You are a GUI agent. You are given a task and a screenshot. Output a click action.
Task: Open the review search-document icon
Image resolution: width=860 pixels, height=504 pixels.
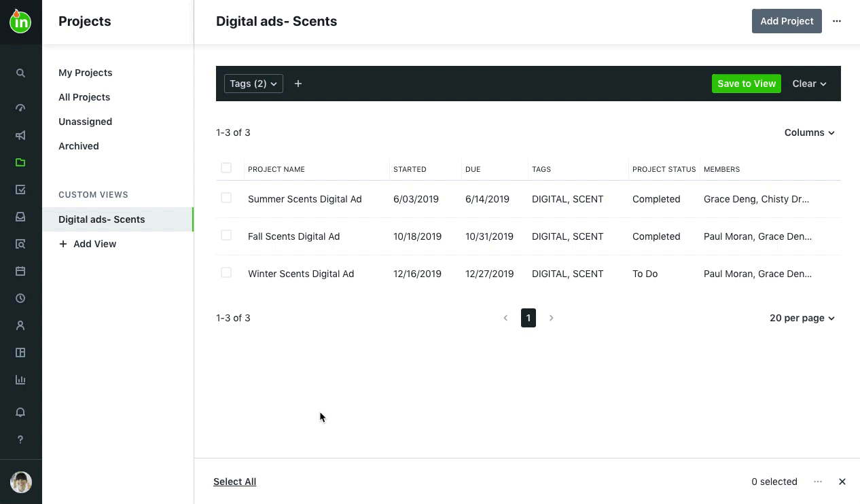(20, 244)
